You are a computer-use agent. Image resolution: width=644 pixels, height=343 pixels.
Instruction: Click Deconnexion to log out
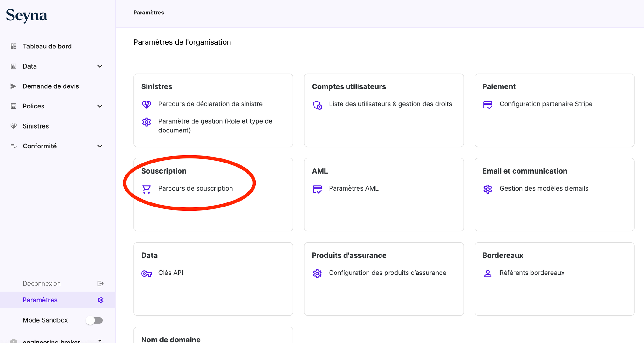(x=42, y=284)
